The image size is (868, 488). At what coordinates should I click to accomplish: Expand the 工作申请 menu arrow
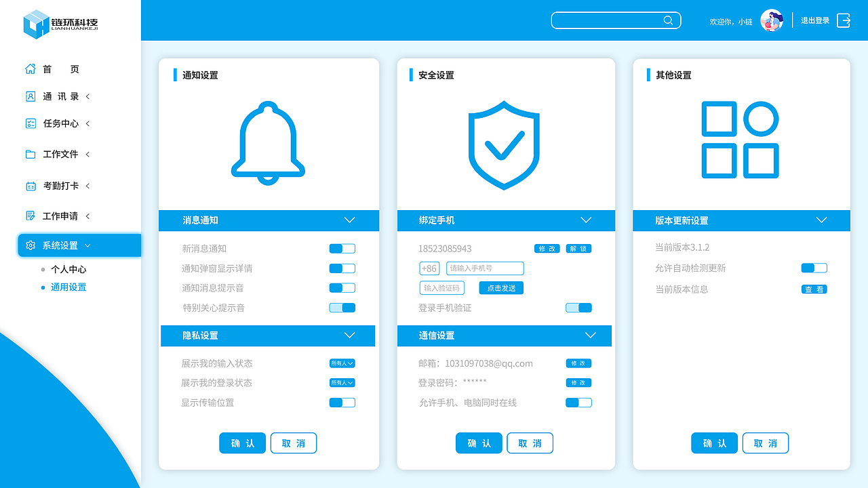(x=88, y=216)
